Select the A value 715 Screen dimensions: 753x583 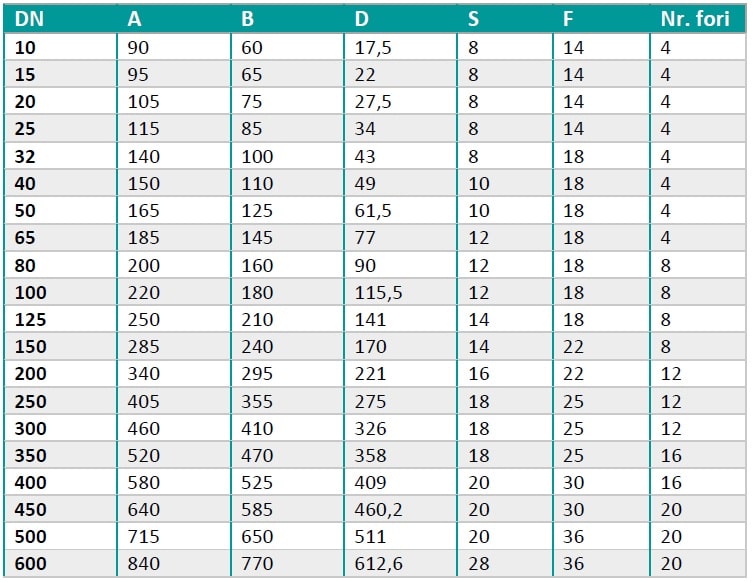pos(144,536)
